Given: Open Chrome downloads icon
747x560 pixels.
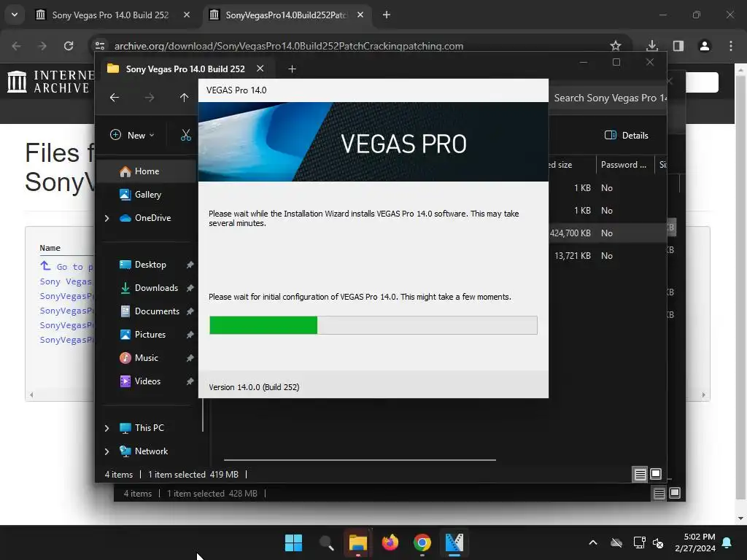Looking at the screenshot, I should (651, 46).
